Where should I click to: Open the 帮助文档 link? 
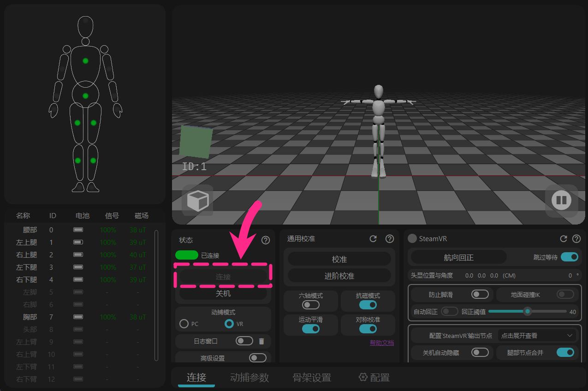(x=382, y=343)
